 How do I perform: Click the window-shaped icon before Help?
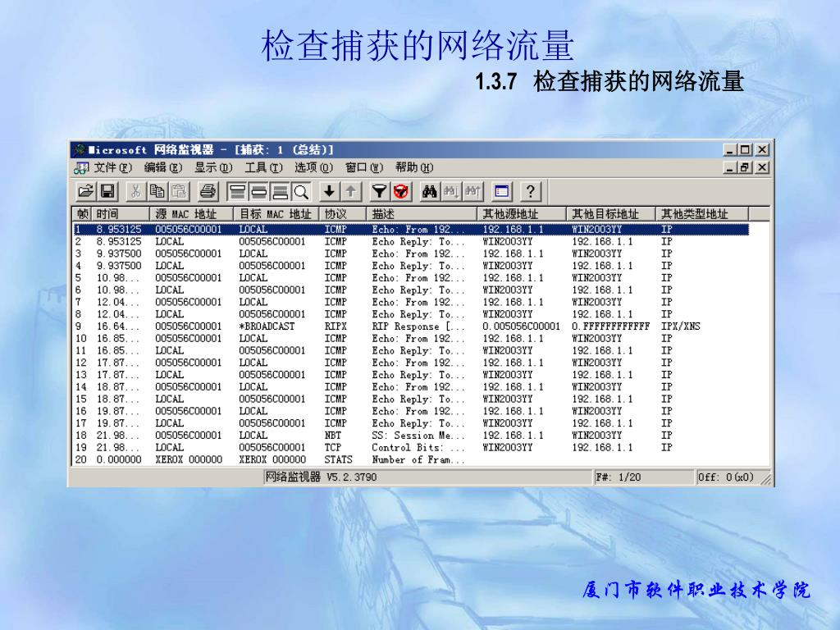click(x=501, y=191)
